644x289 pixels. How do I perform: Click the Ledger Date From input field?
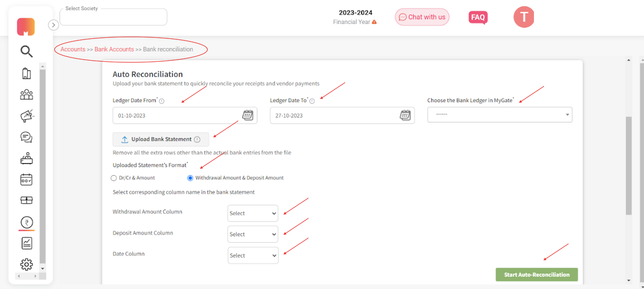175,115
